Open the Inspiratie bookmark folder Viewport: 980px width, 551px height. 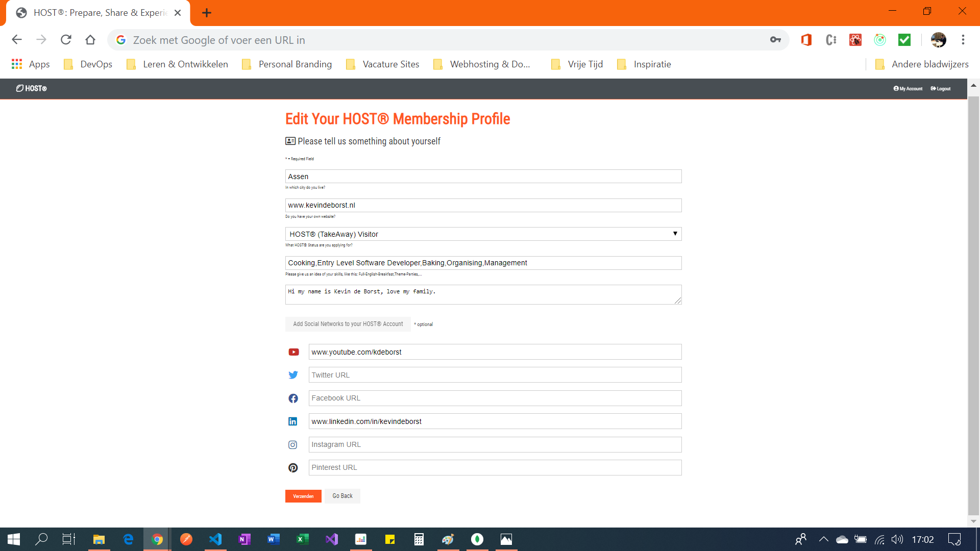644,64
